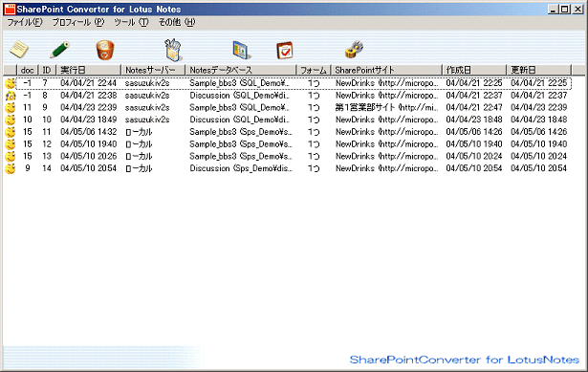Click the face icon of row ID 14

[11, 168]
